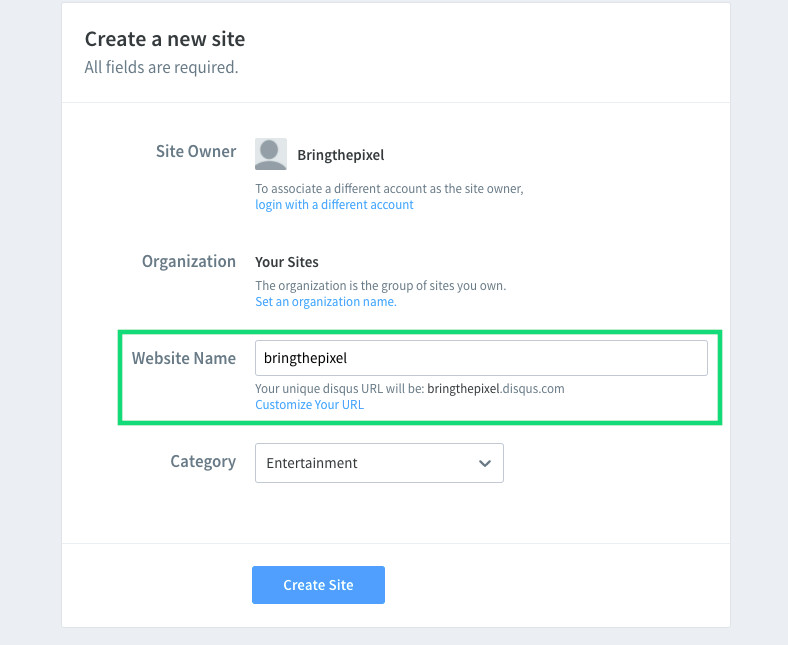Click the Organization label
This screenshot has height=645, width=788.
(x=188, y=261)
